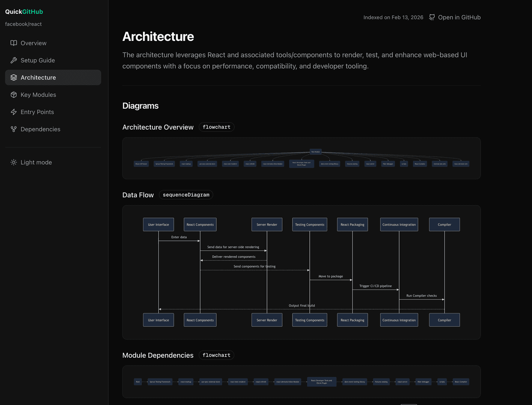Screen dimensions: 532x405
Task: Click the sequenceDiagram badge beside Data Flow
Action: [x=185, y=195]
